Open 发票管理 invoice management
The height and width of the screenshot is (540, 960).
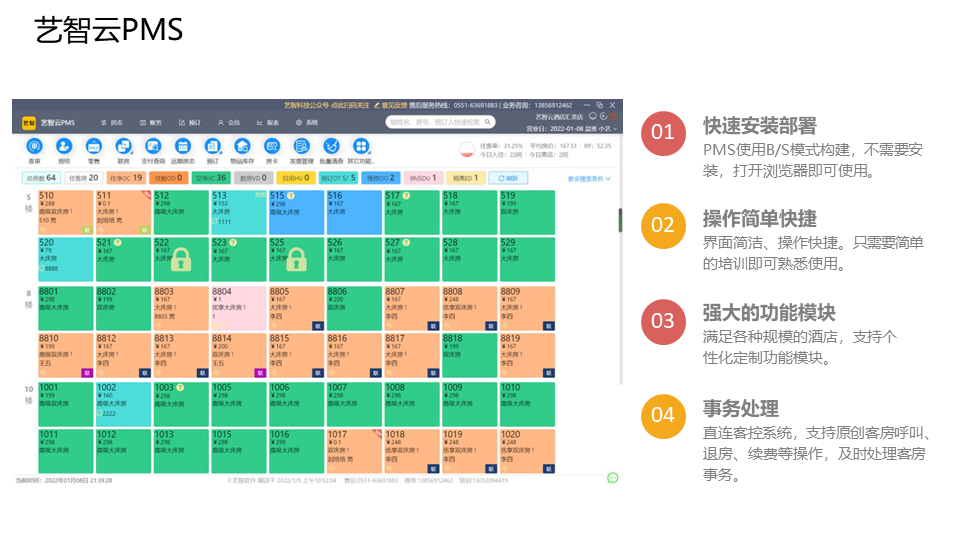pyautogui.click(x=301, y=146)
